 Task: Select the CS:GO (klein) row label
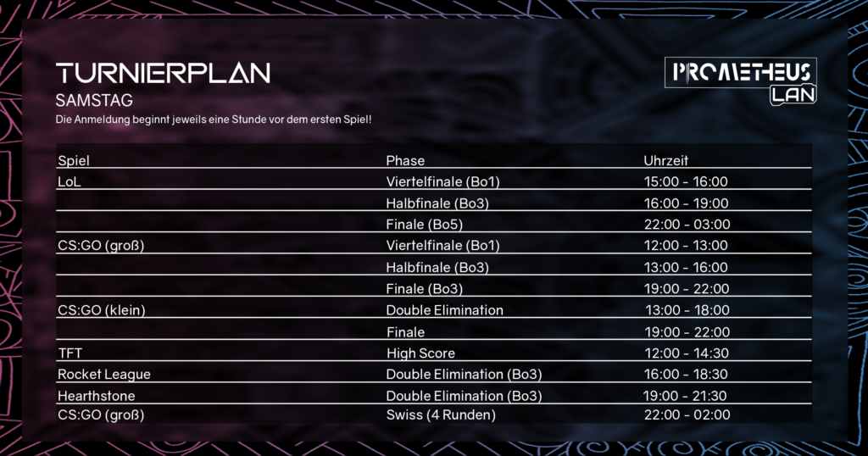click(x=102, y=310)
